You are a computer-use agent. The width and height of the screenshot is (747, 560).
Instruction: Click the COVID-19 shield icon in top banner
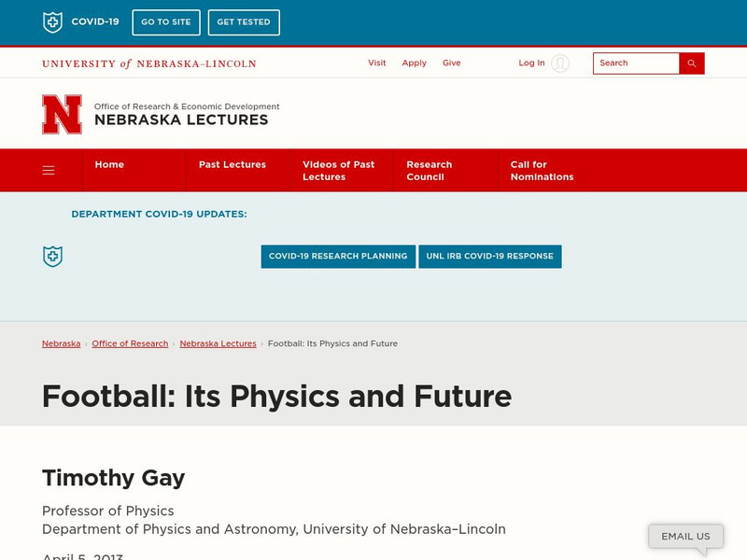[x=52, y=21]
